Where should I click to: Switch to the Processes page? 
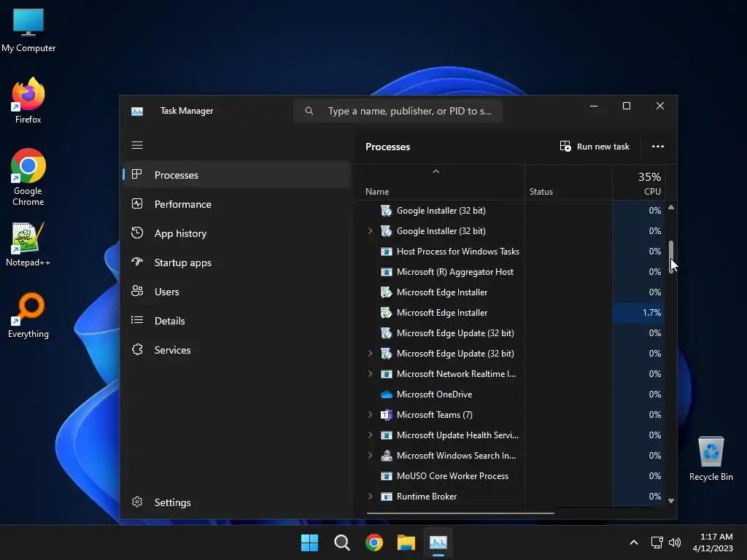(x=237, y=175)
